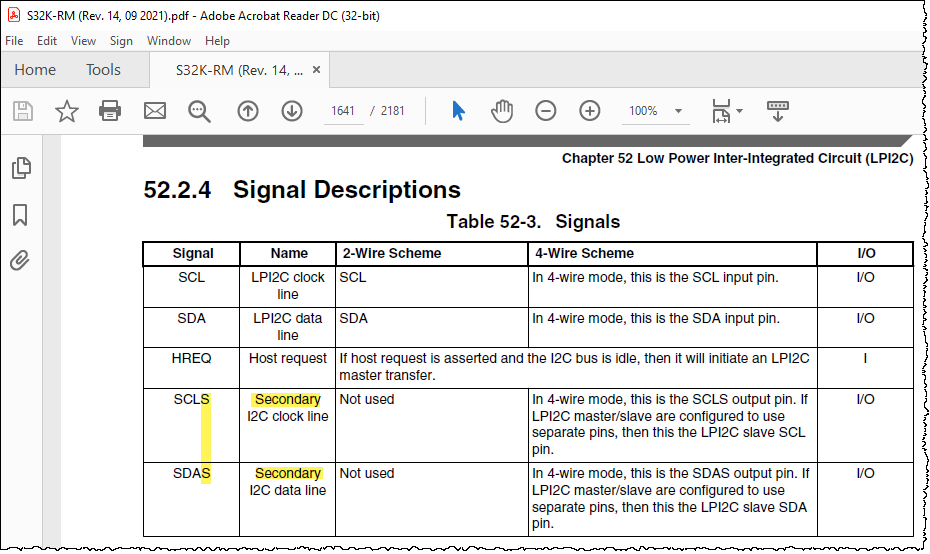The width and height of the screenshot is (930, 554).
Task: Open the fit page options arrow
Action: pos(740,111)
